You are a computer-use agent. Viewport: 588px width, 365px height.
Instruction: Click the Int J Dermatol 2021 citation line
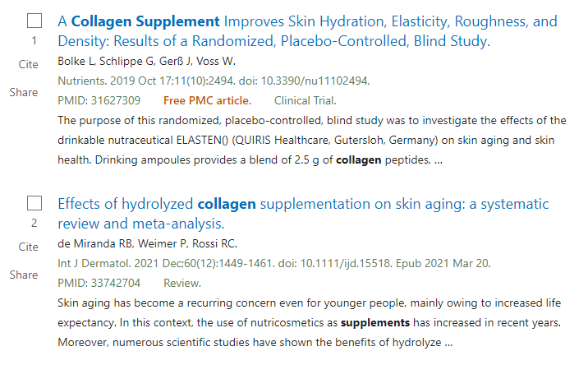(274, 263)
